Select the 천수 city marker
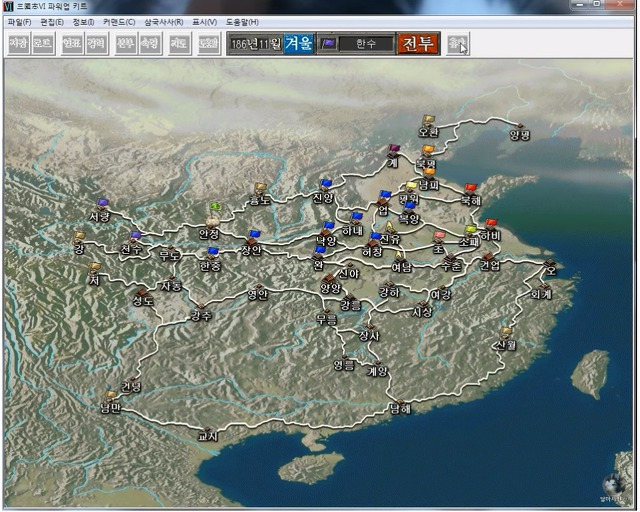640x512 pixels. [x=131, y=243]
